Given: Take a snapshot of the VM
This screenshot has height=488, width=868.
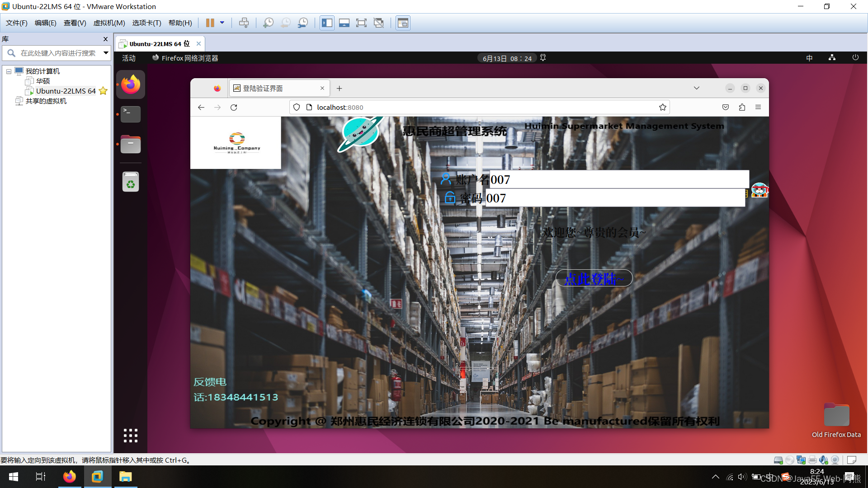Looking at the screenshot, I should point(268,23).
